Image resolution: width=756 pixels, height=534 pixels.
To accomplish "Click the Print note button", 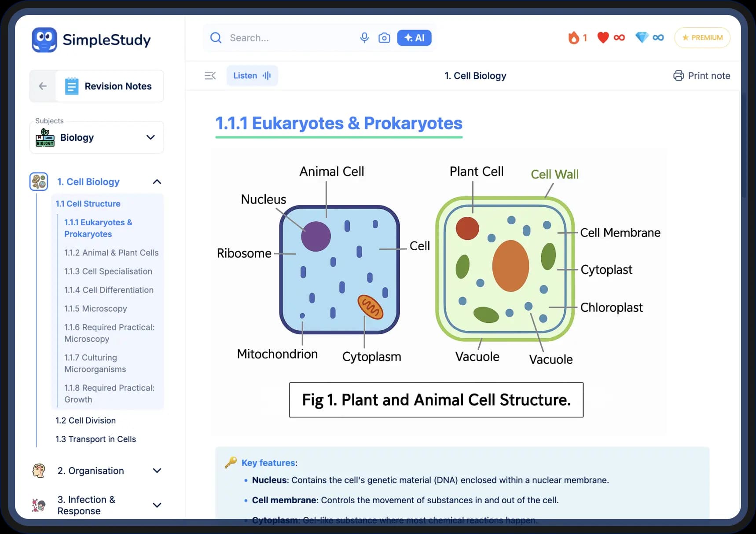I will pos(701,76).
